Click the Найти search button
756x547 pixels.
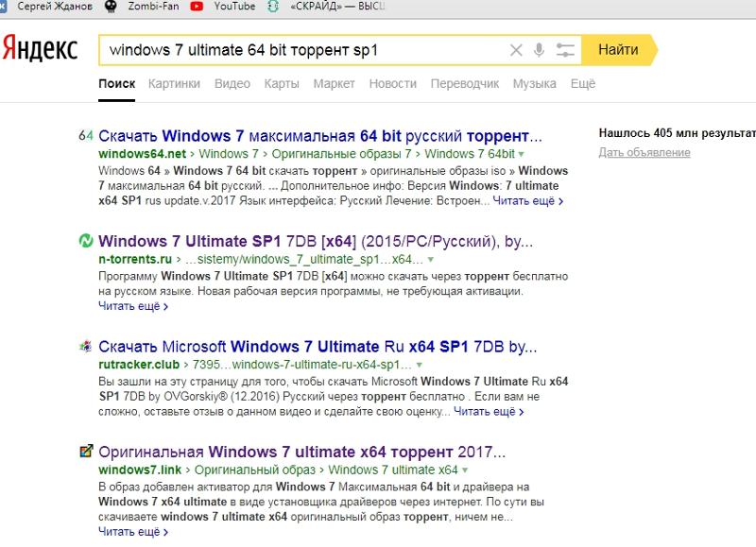click(619, 50)
